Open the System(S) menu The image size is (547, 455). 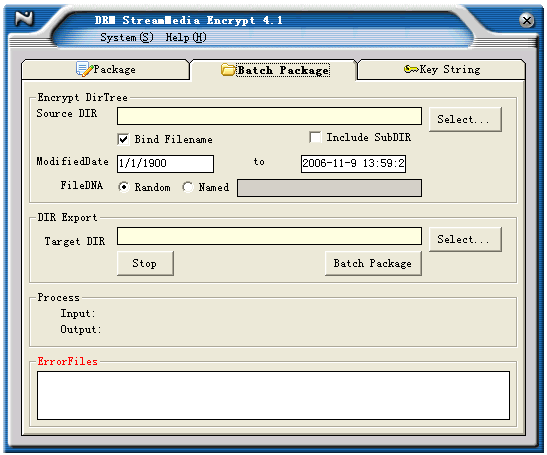tap(127, 37)
